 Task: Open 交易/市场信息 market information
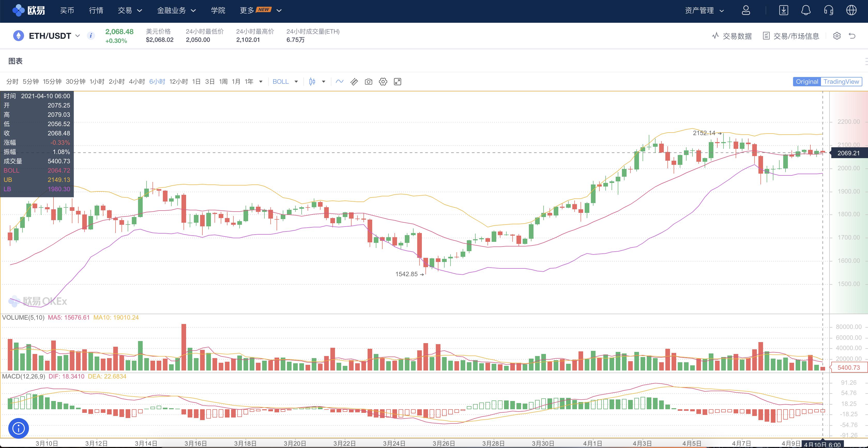(791, 36)
